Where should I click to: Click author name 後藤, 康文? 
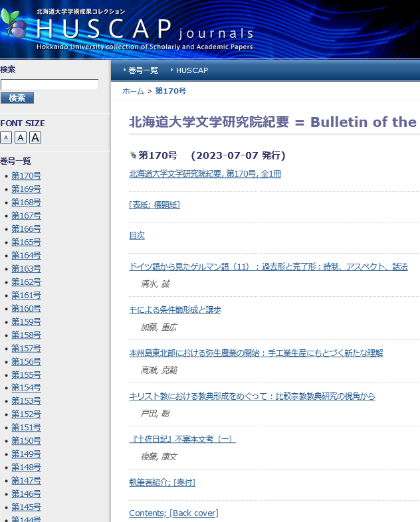point(159,456)
